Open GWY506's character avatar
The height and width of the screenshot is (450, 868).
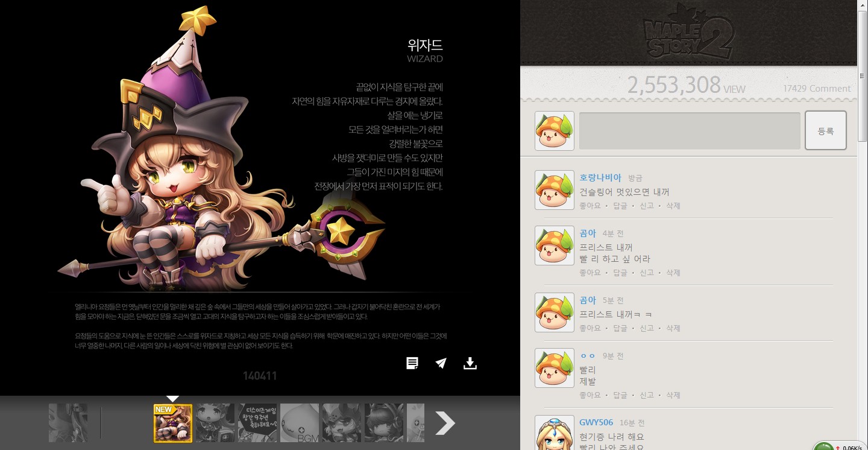555,433
